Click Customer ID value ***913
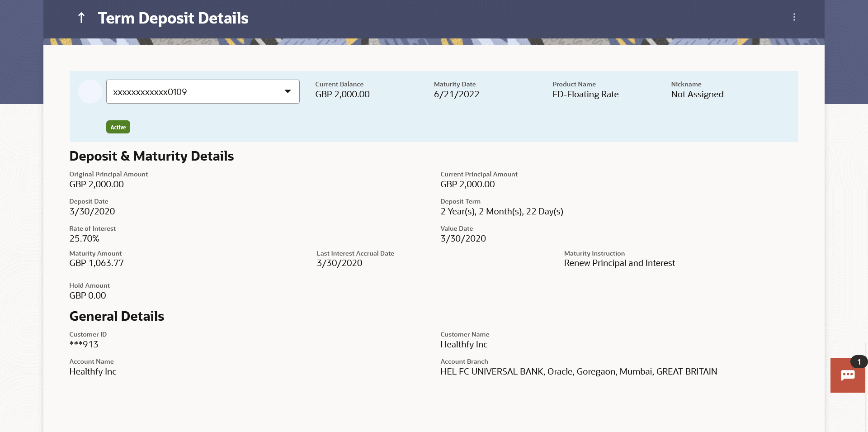 coord(84,344)
